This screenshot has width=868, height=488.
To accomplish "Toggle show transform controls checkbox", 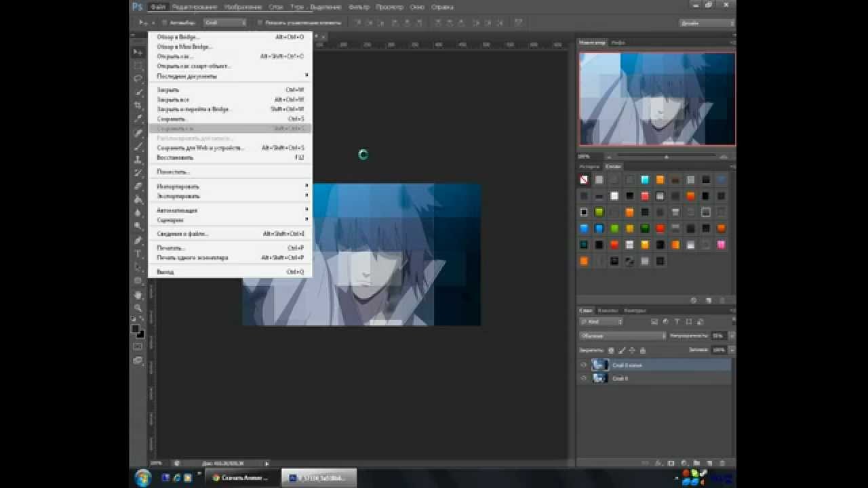I will (260, 22).
